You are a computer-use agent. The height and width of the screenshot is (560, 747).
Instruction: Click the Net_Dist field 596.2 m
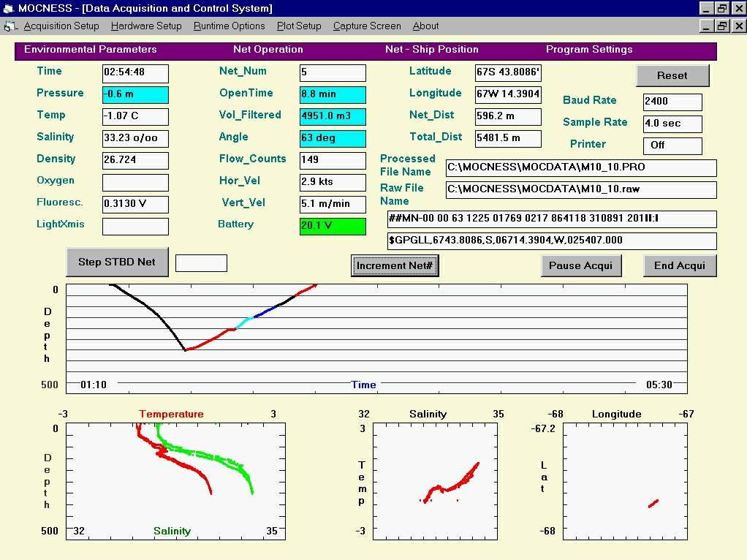[508, 117]
